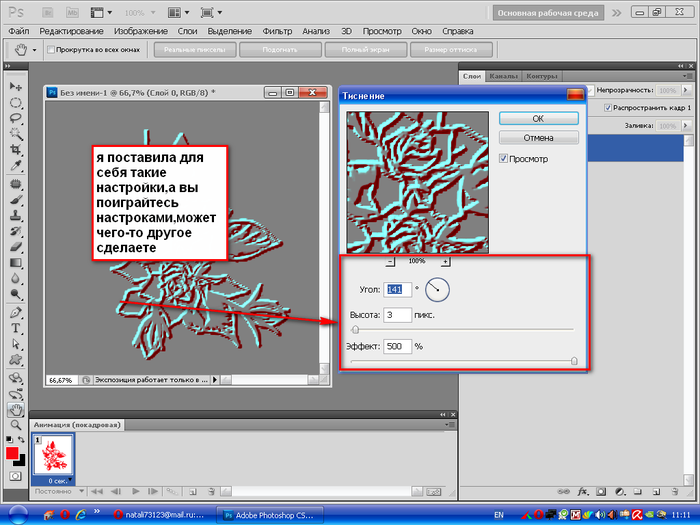Viewport: 700px width, 525px height.
Task: Select the 3D Orbit camera tool
Action: tap(16, 394)
